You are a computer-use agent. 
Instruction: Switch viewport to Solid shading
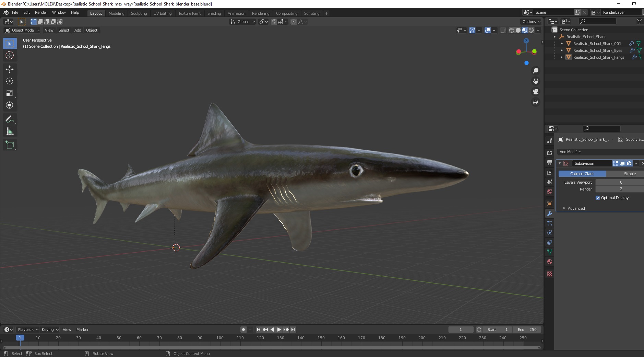[x=518, y=30]
